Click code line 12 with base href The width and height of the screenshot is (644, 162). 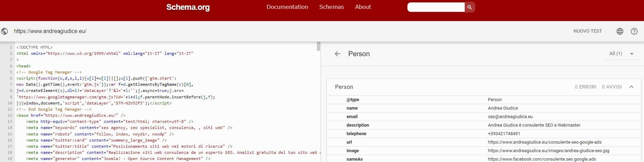point(71,115)
